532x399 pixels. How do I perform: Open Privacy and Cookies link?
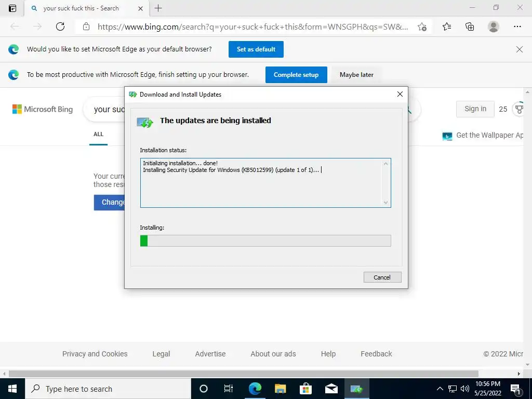pos(95,354)
